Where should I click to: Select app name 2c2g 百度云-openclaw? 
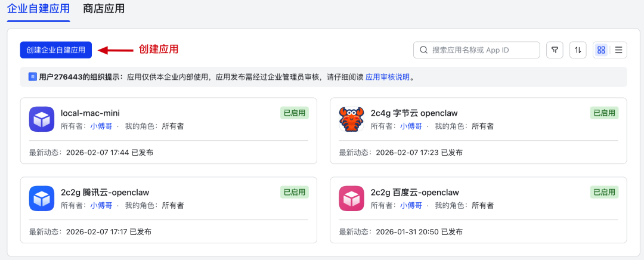[415, 192]
